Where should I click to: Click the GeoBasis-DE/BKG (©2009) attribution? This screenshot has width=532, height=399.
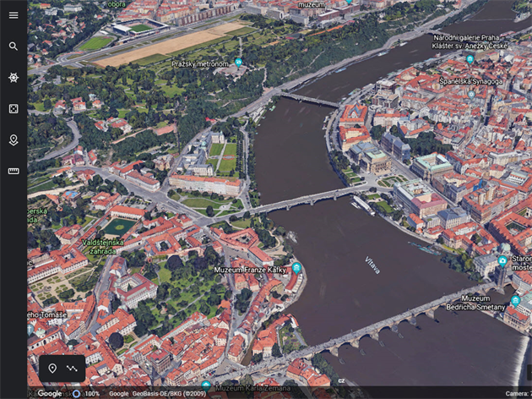click(169, 394)
